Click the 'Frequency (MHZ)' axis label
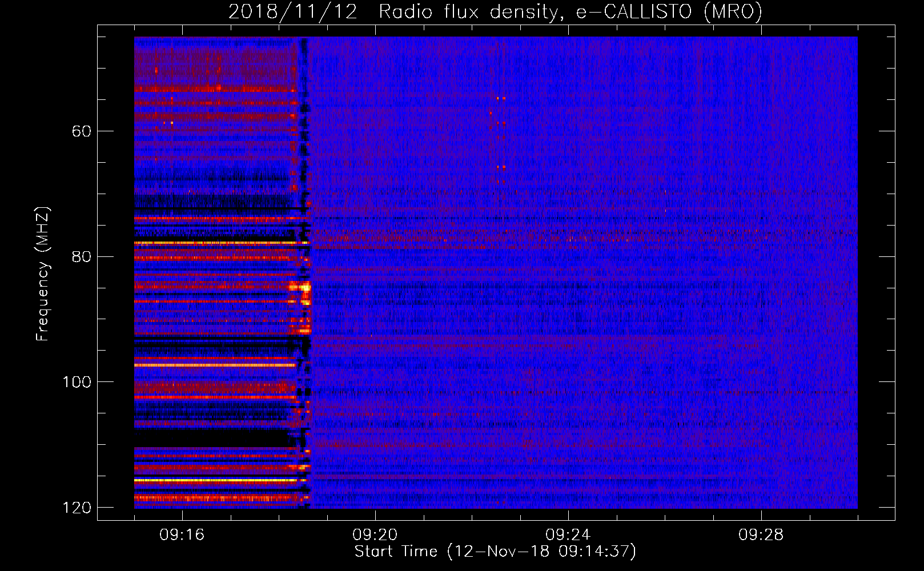This screenshot has width=924, height=571. pos(42,274)
